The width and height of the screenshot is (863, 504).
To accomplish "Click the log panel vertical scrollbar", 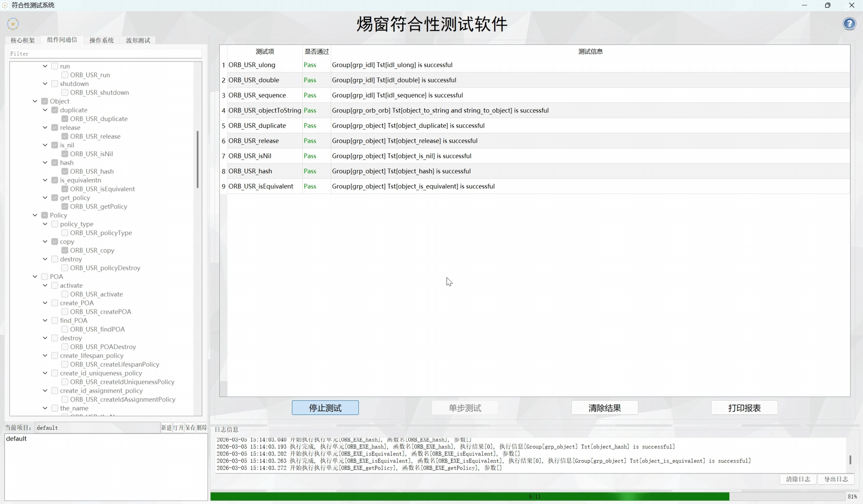I will 850,460.
